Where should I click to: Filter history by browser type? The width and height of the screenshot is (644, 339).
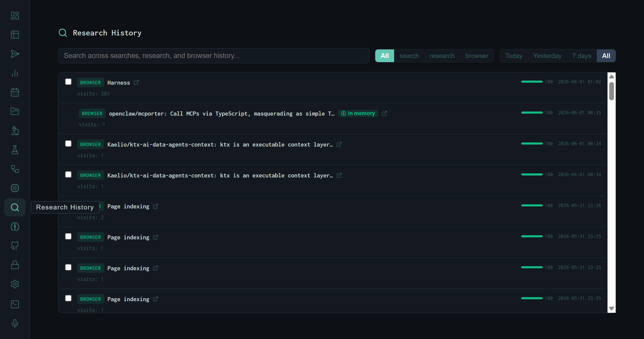coord(477,56)
